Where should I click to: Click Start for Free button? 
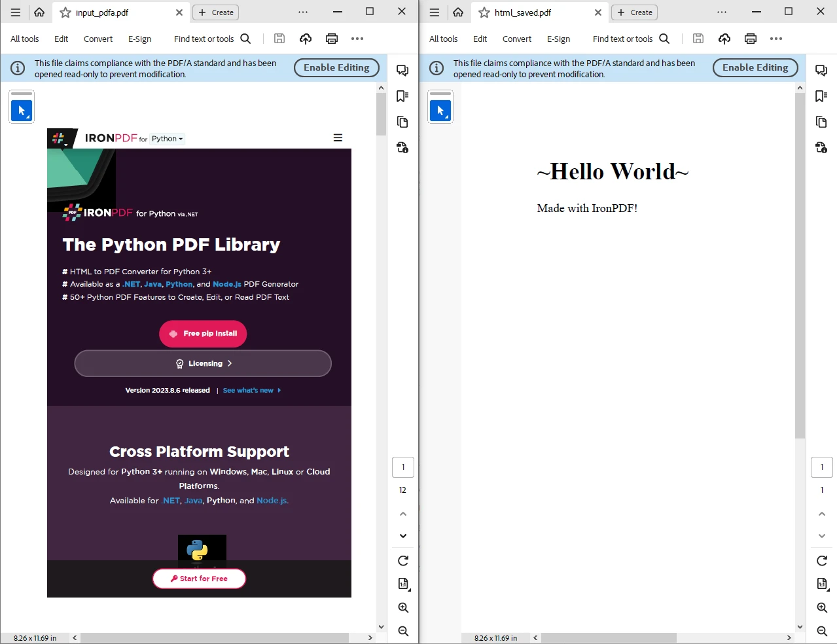pyautogui.click(x=199, y=579)
